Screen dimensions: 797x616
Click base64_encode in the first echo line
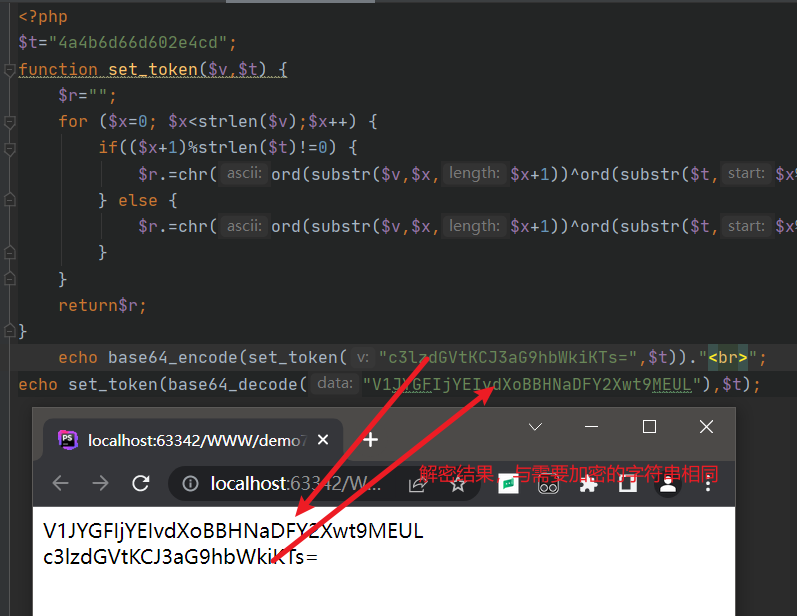pyautogui.click(x=173, y=357)
